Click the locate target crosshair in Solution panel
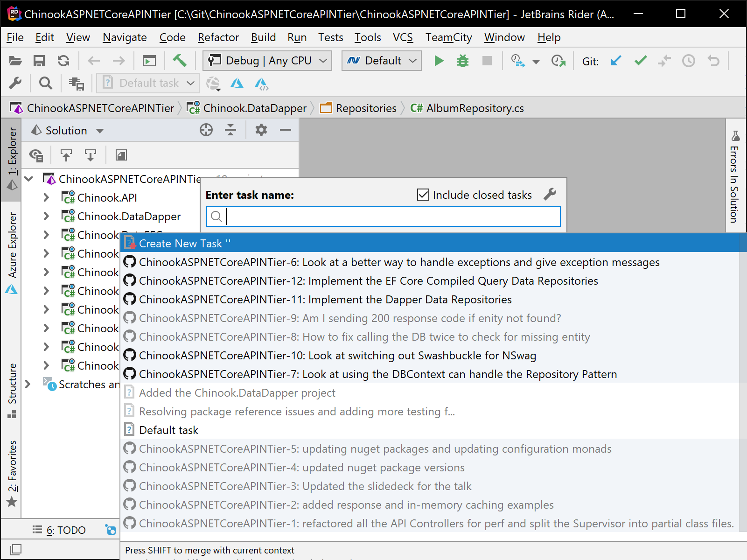This screenshot has height=560, width=747. click(206, 130)
